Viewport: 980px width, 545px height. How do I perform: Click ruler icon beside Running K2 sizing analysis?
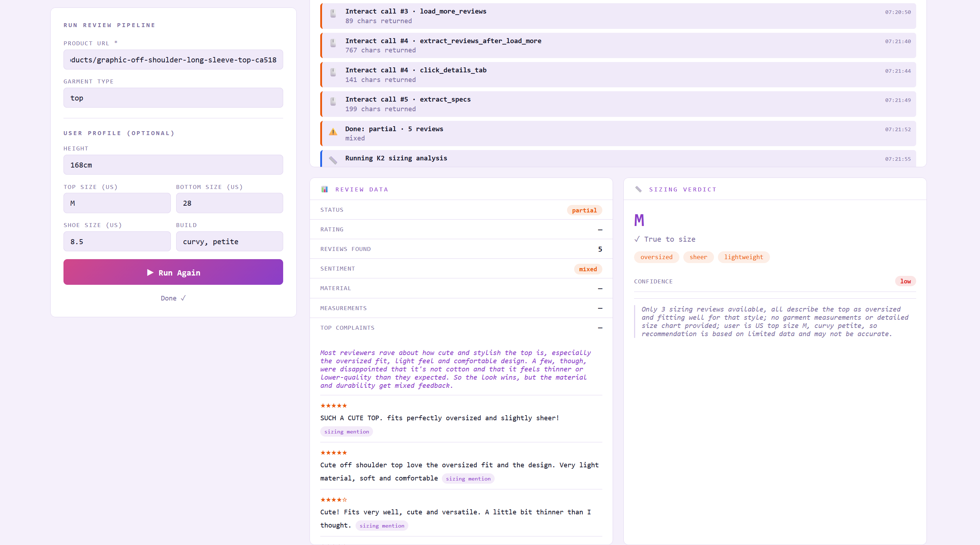[x=333, y=160]
